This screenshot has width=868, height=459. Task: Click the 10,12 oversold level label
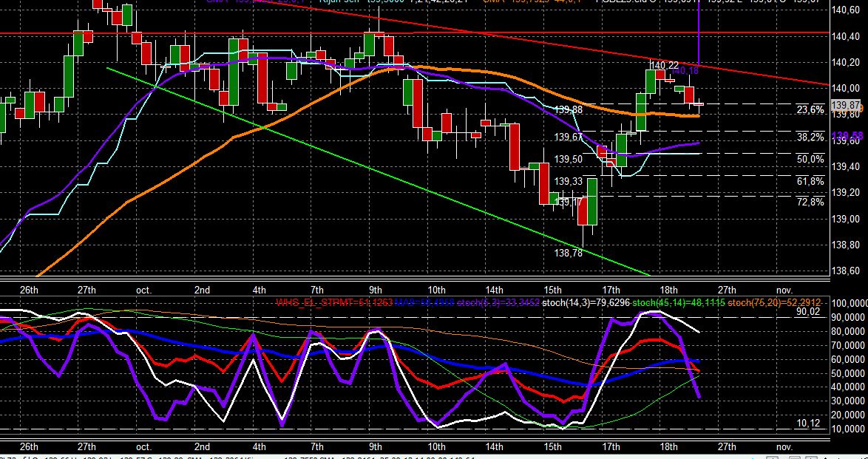click(808, 423)
